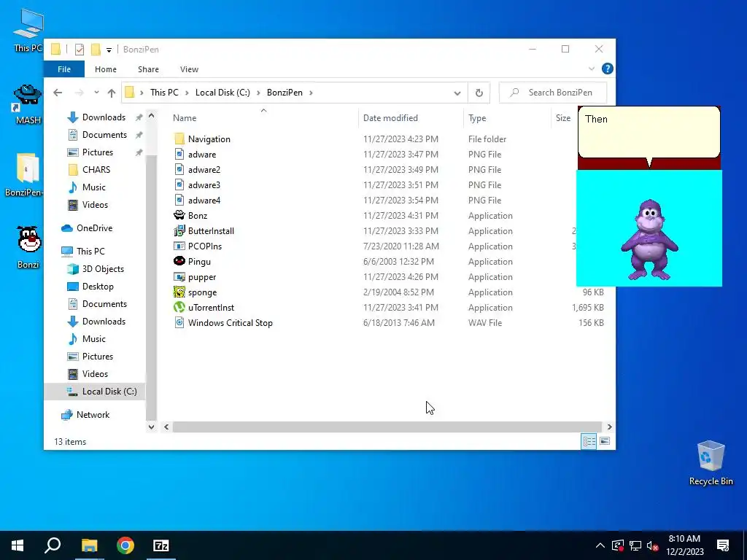Viewport: 747px width, 560px height.
Task: Select Local Disk (C:) in navigation pane
Action: click(109, 392)
